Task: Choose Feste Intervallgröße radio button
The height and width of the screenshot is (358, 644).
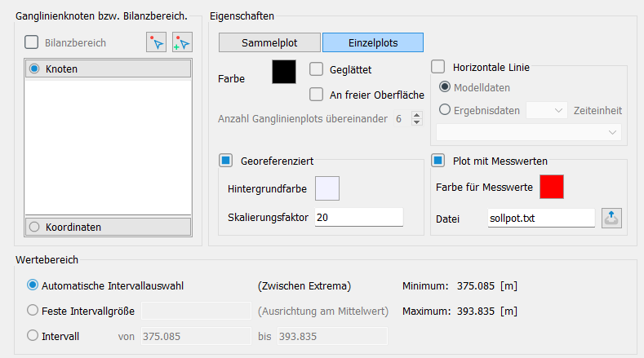Action: point(33,311)
